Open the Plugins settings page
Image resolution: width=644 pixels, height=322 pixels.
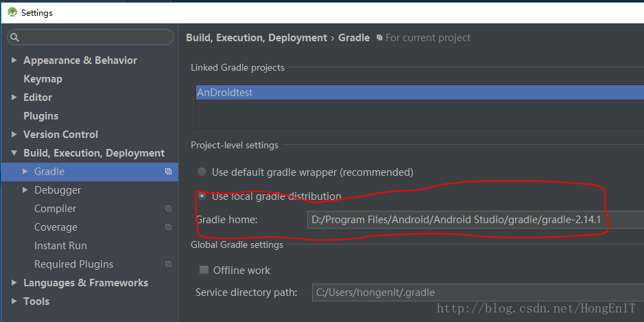pyautogui.click(x=40, y=116)
